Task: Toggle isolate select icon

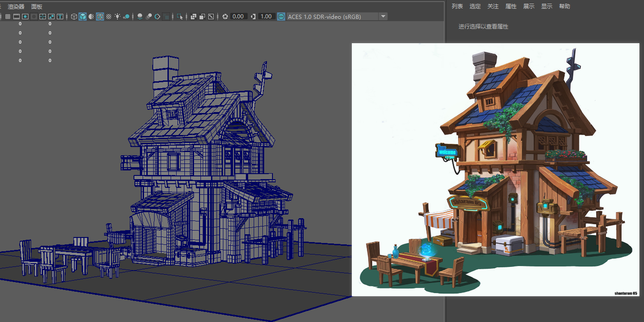Action: click(180, 17)
